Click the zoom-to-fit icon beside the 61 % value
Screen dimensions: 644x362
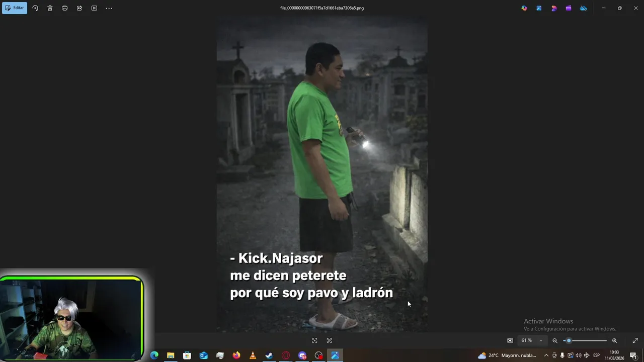point(510,340)
